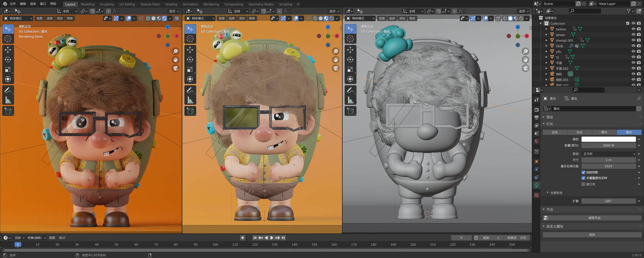Expand the 预览 panel
Viewport: 644px width, 258px height.
[x=544, y=117]
